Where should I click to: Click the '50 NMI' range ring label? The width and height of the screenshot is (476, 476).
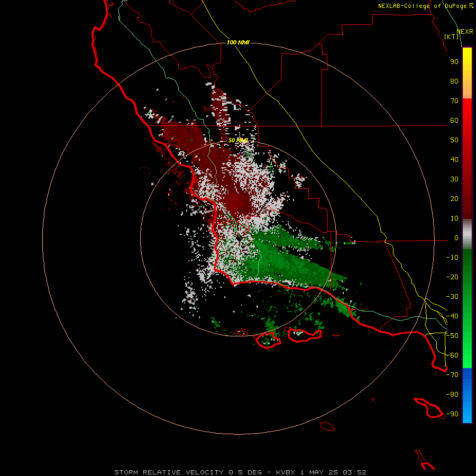tap(238, 140)
